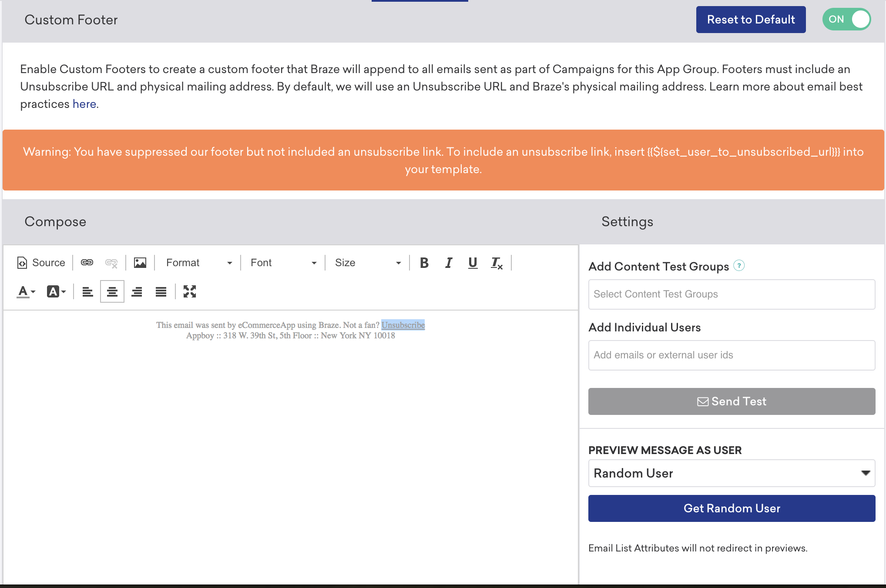Image resolution: width=886 pixels, height=588 pixels.
Task: Toggle center text alignment
Action: tap(111, 291)
